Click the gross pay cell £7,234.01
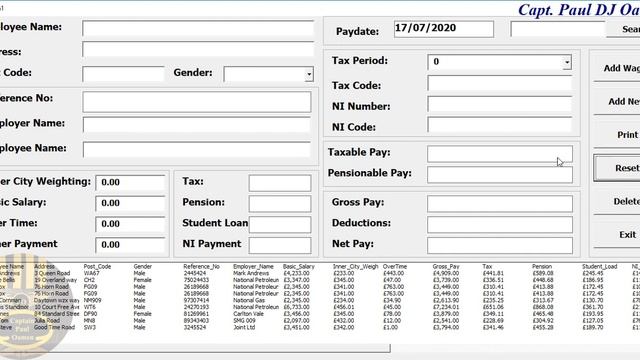This screenshot has width=640, height=360. 446,307
